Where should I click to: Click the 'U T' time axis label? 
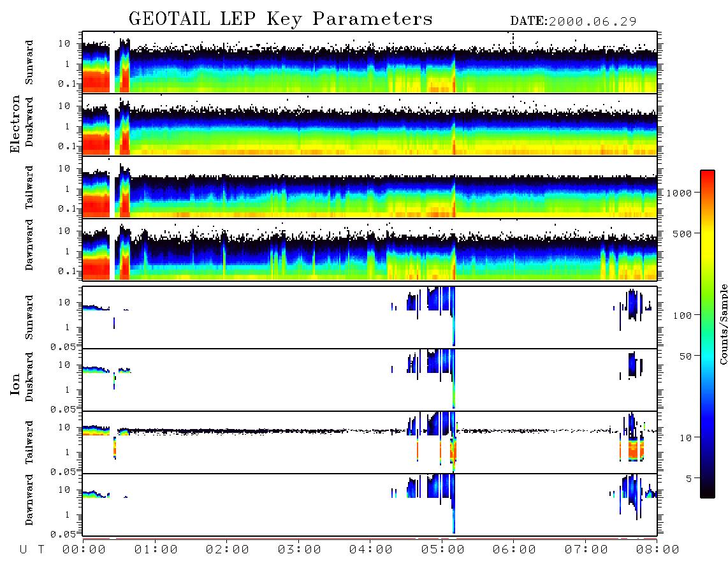click(32, 550)
